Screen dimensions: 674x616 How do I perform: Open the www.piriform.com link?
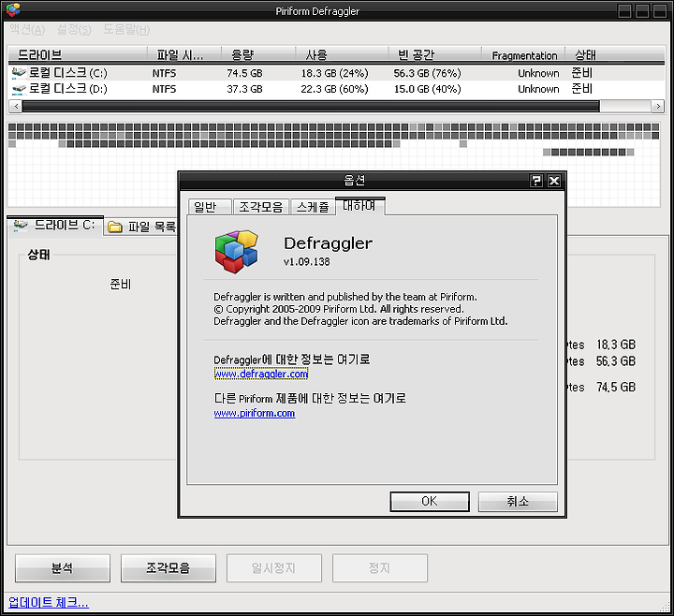point(255,413)
